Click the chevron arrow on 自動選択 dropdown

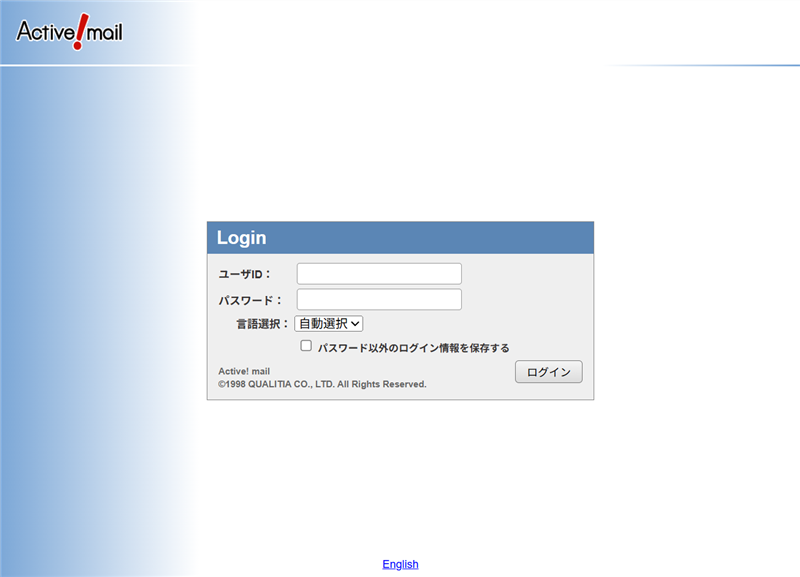tap(355, 324)
